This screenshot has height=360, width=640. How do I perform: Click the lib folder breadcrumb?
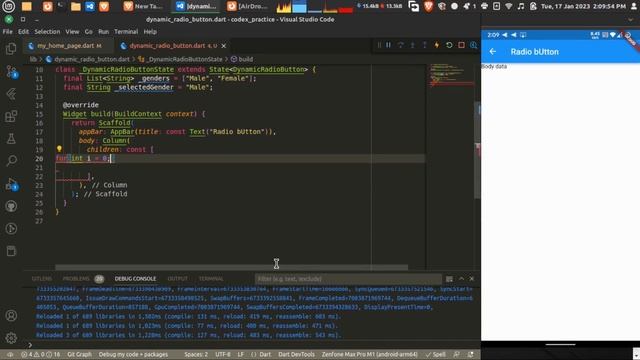33,59
